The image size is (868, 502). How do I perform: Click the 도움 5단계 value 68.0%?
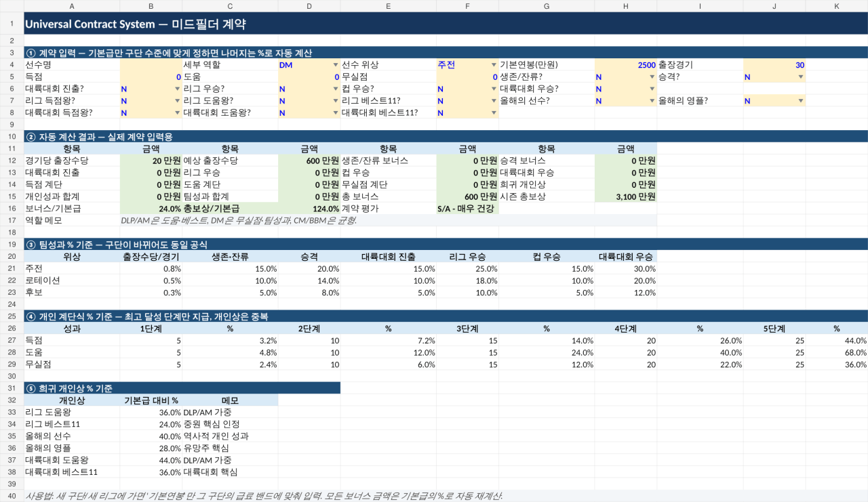[x=837, y=352]
